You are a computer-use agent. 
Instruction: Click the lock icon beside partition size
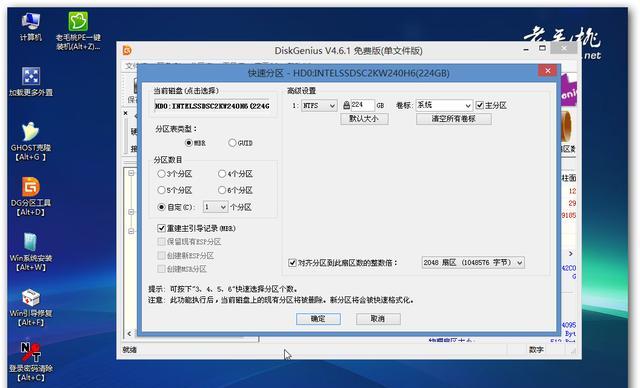[x=346, y=105]
